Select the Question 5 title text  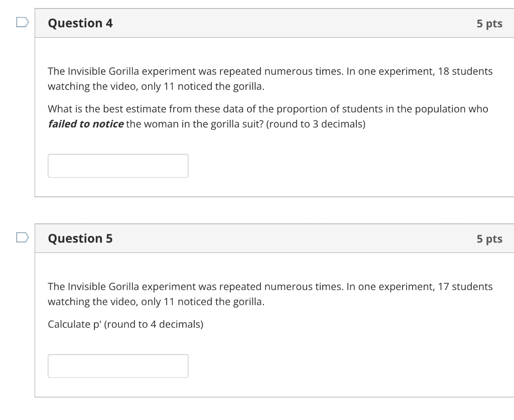[x=80, y=238]
